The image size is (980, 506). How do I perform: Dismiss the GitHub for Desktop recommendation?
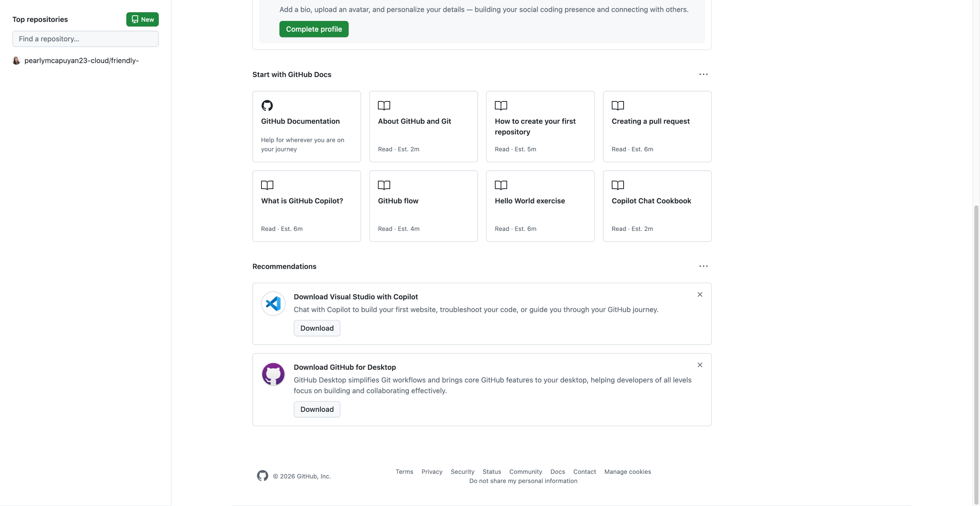700,365
